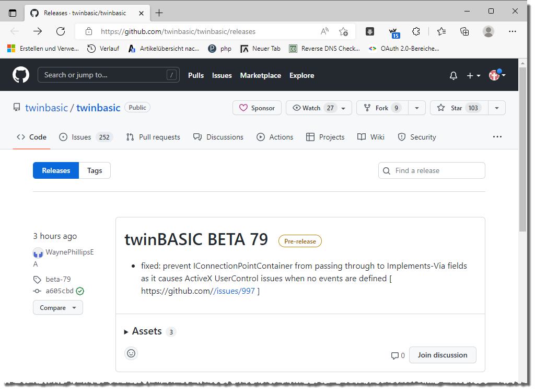This screenshot has width=535, height=392.
Task: Open the Fork dropdown arrow
Action: (x=416, y=108)
